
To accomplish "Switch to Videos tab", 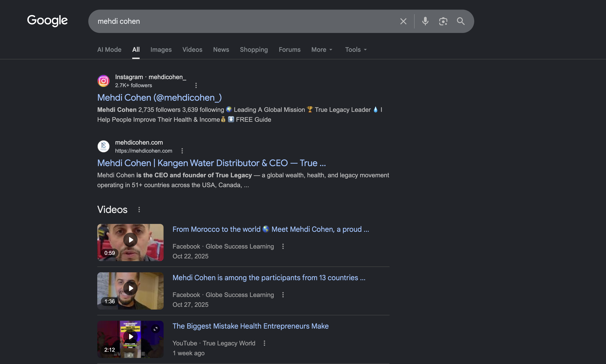I will pos(192,50).
